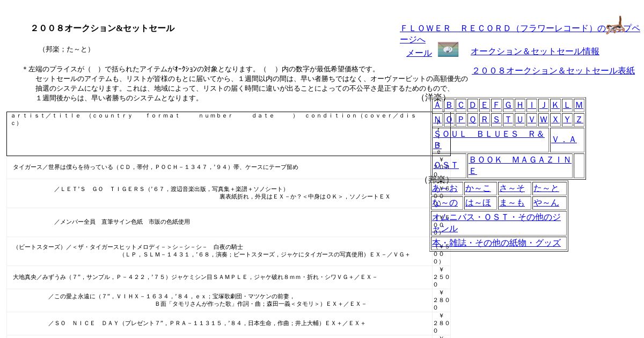Go to letter C index
644x338 pixels.
(461, 105)
